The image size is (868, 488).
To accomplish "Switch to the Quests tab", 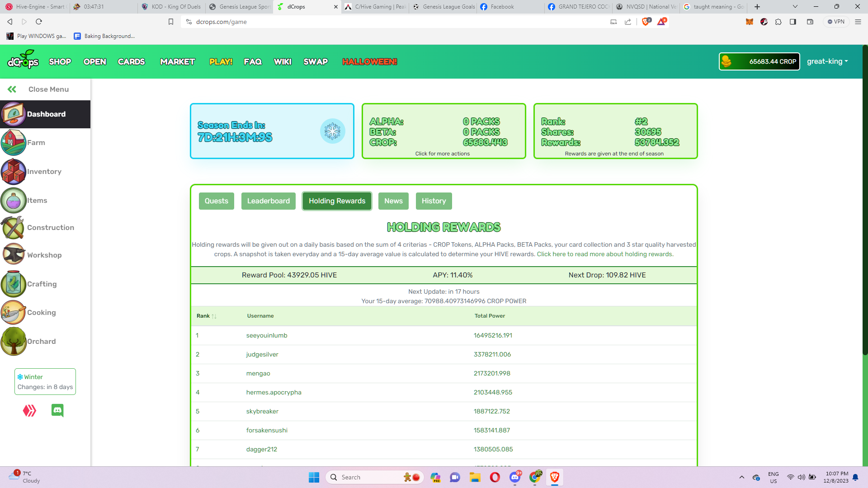I will [217, 201].
